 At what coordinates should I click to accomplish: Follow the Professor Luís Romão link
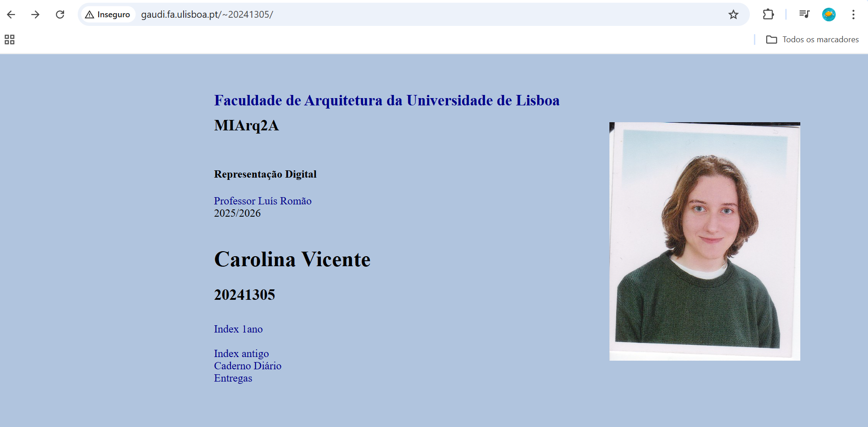coord(263,201)
